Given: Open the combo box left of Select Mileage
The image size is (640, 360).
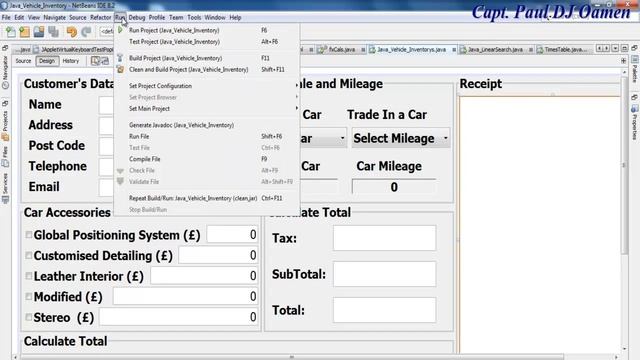Looking at the screenshot, I should (x=323, y=138).
